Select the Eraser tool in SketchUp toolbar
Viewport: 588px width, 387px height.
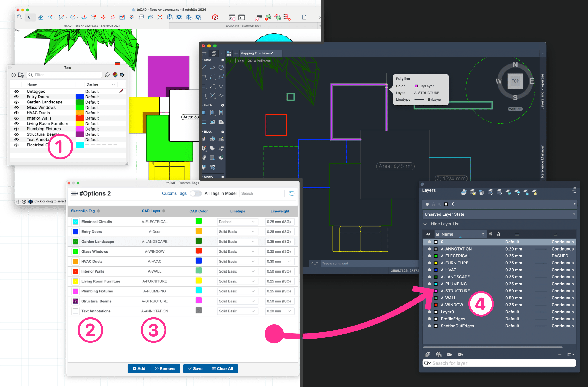coord(41,17)
